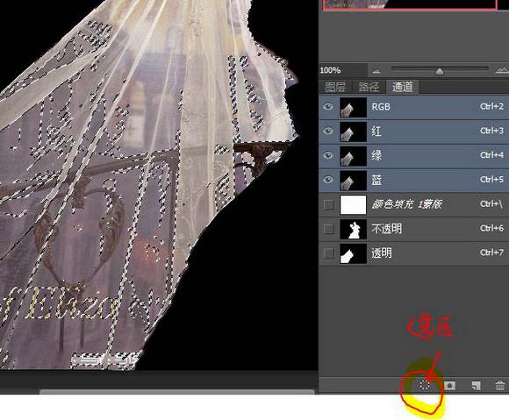Hide the RGB channel eye
Image resolution: width=509 pixels, height=420 pixels.
pyautogui.click(x=328, y=107)
